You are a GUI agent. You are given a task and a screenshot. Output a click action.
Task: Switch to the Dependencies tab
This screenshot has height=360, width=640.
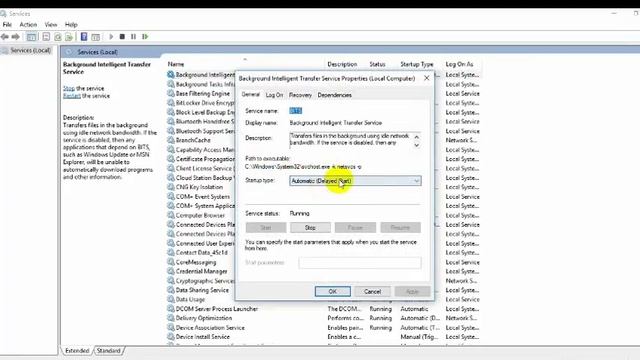tap(334, 95)
